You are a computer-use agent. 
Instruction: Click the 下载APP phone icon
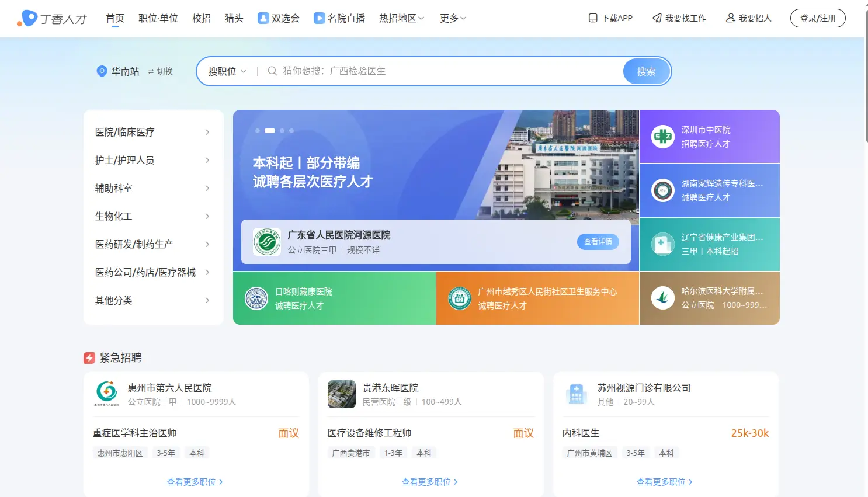point(593,18)
